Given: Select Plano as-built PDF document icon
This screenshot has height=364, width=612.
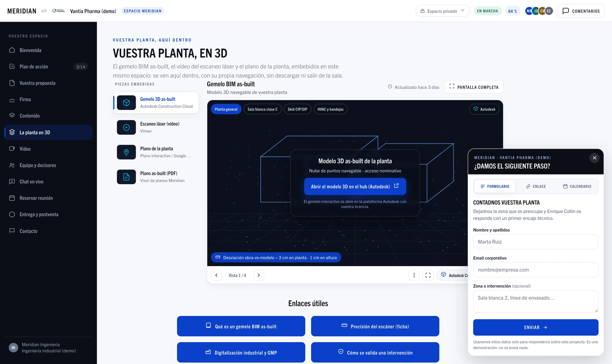Looking at the screenshot, I should point(126,177).
